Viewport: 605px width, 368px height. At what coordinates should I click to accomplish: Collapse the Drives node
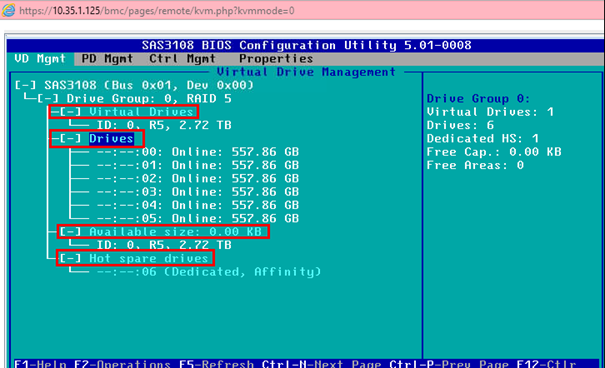tap(70, 138)
